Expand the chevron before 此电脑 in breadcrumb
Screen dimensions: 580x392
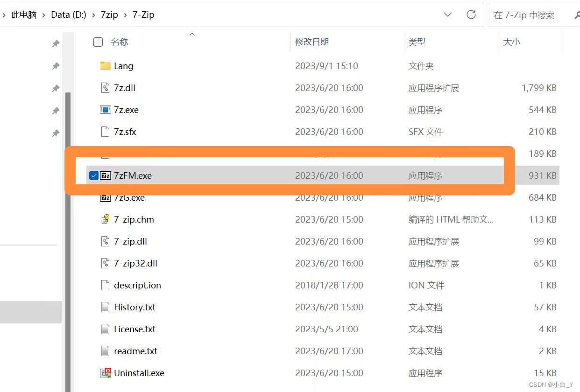(x=4, y=15)
